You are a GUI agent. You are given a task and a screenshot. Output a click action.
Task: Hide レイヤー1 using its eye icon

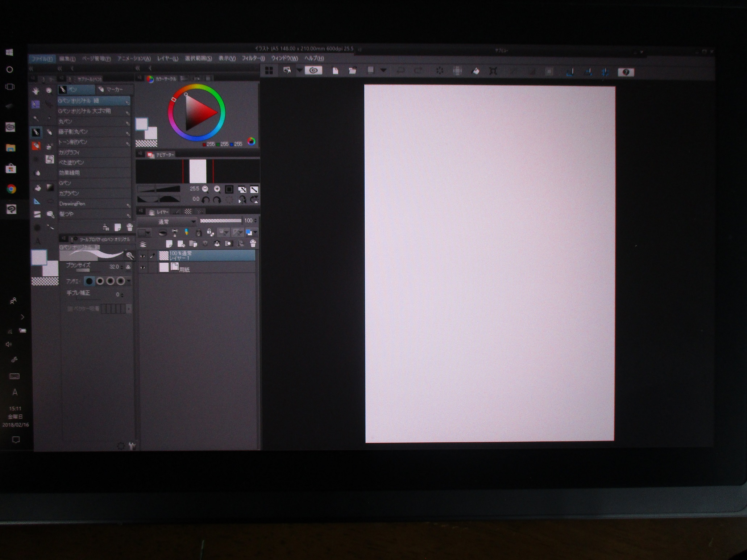142,256
